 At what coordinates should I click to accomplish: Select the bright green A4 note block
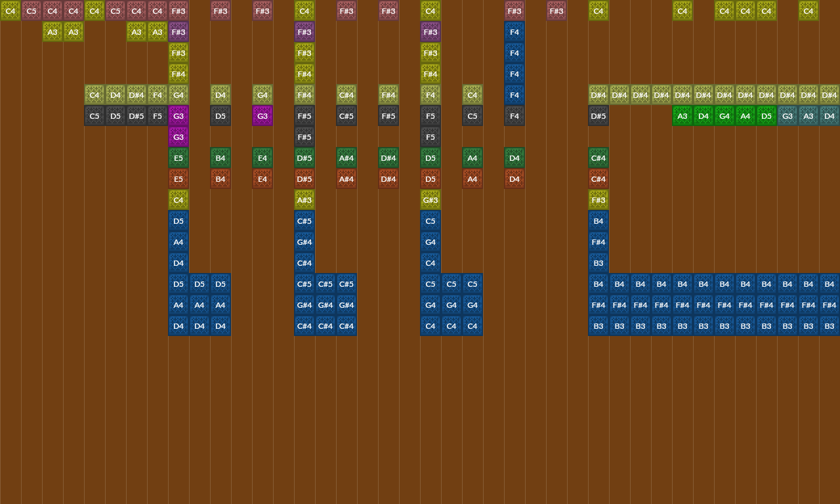click(745, 116)
